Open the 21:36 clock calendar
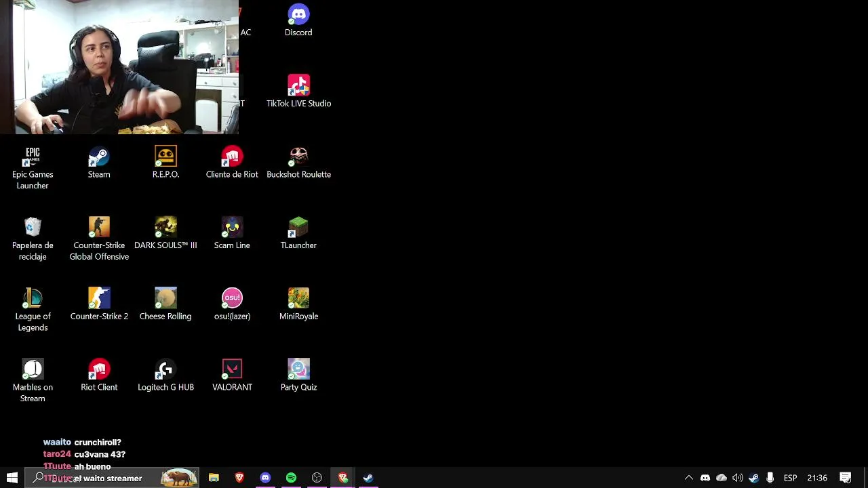Image resolution: width=868 pixels, height=488 pixels. (817, 478)
